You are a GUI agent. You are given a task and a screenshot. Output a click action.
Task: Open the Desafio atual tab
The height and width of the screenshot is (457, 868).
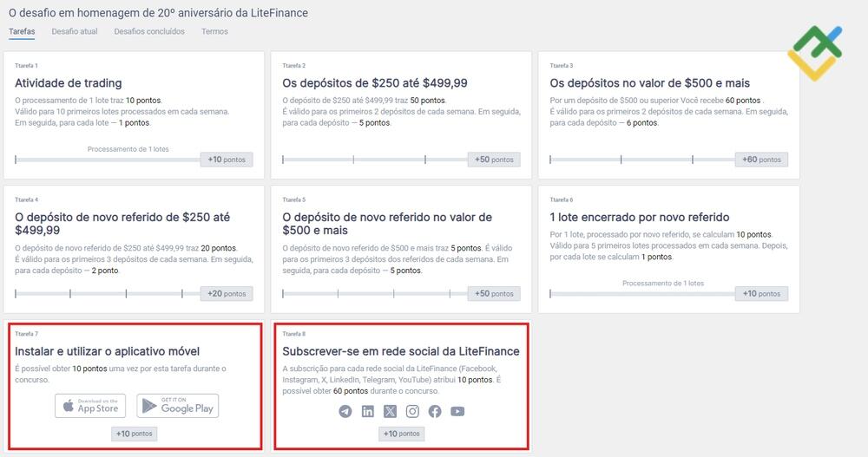(x=75, y=31)
